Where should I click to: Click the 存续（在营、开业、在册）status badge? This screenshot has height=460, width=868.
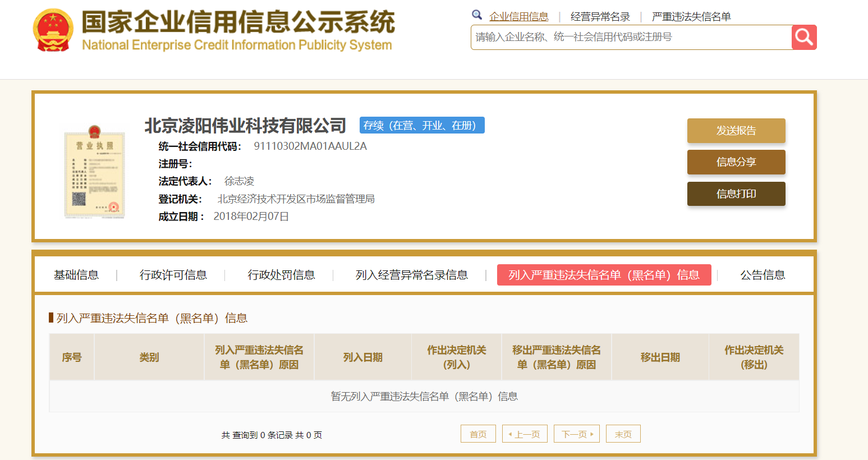tap(422, 126)
